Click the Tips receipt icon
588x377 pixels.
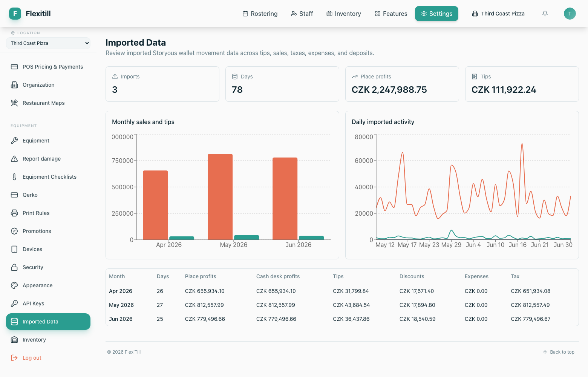[x=475, y=77]
